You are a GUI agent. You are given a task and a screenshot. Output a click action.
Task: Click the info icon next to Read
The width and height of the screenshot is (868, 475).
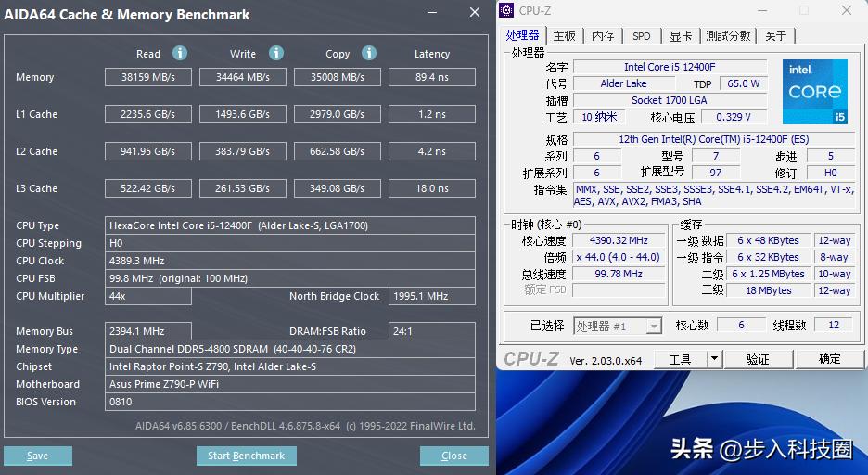[x=180, y=53]
